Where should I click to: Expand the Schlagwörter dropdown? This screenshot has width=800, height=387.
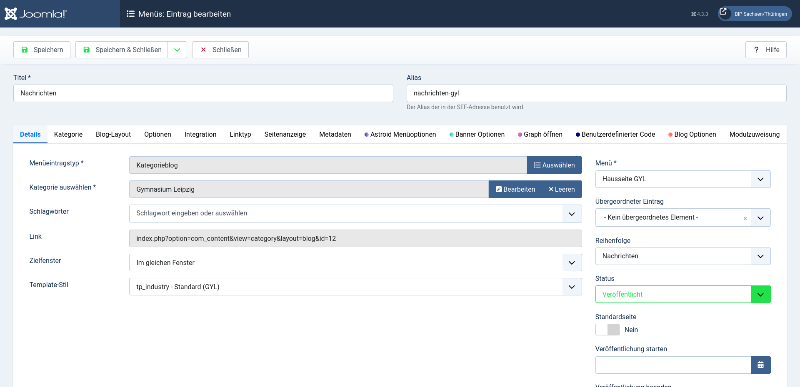572,213
